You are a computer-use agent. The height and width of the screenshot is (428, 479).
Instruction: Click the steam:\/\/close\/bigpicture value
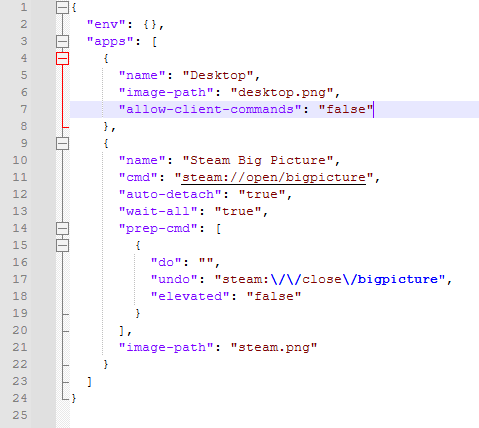pyautogui.click(x=330, y=279)
